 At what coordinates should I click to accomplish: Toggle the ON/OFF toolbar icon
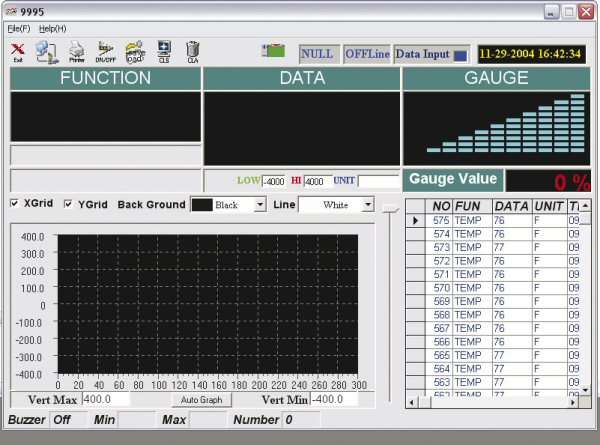[105, 51]
